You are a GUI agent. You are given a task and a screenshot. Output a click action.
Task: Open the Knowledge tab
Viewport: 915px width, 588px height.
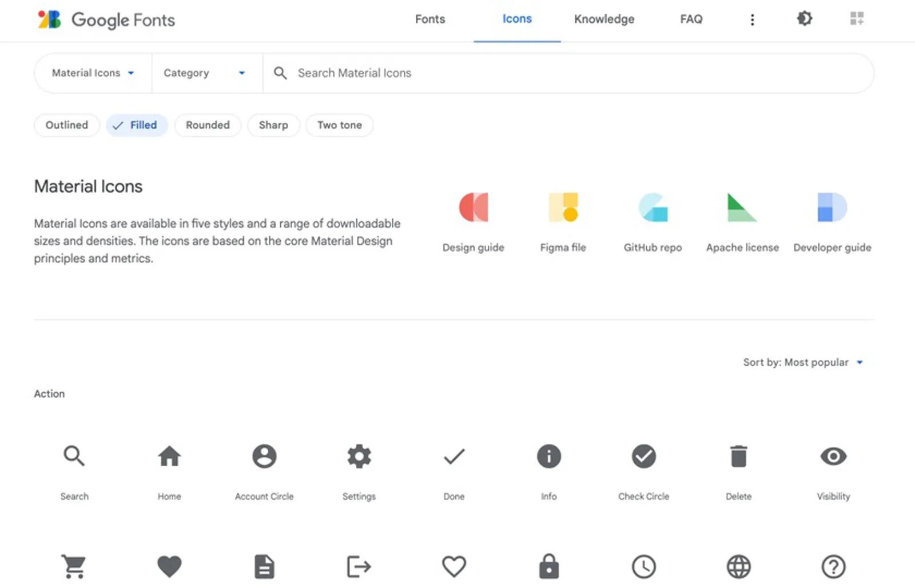pyautogui.click(x=604, y=19)
